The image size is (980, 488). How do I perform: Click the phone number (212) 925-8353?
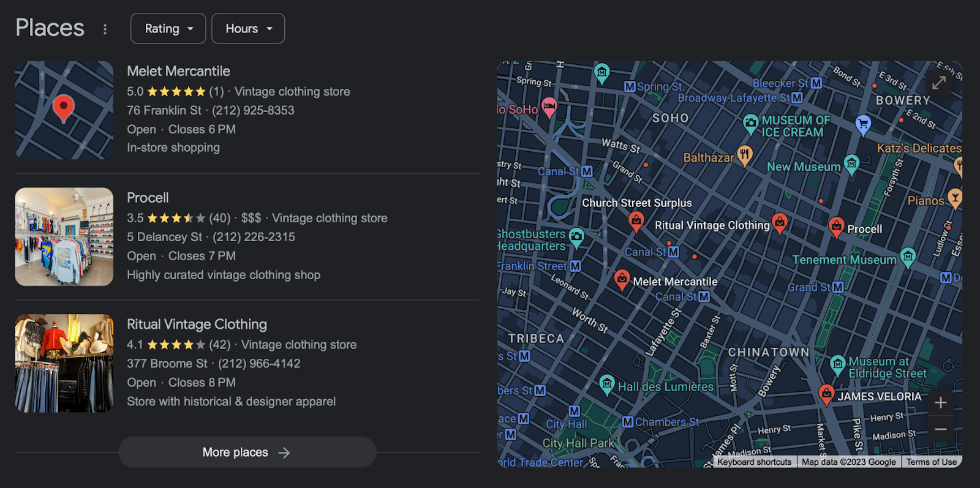point(253,111)
